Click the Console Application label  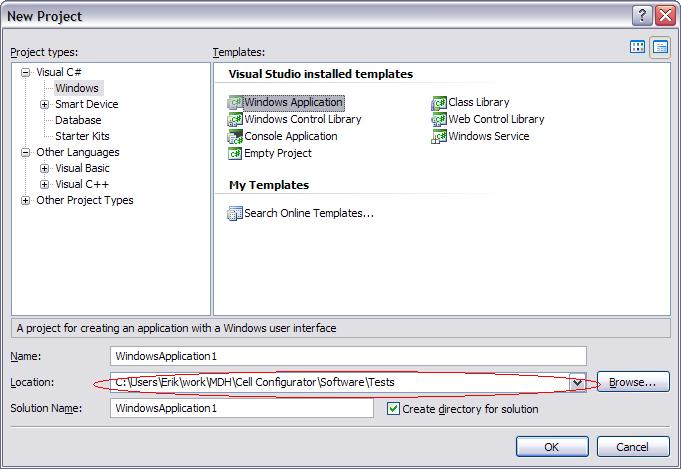click(291, 136)
